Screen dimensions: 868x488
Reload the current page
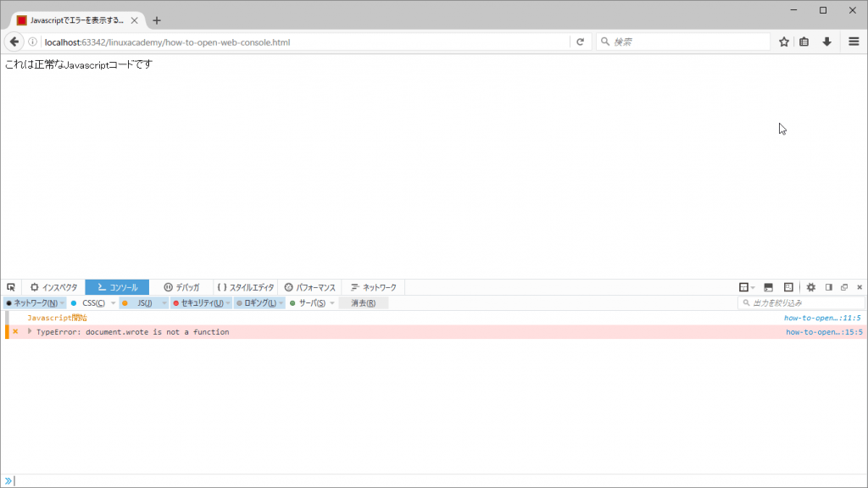580,41
